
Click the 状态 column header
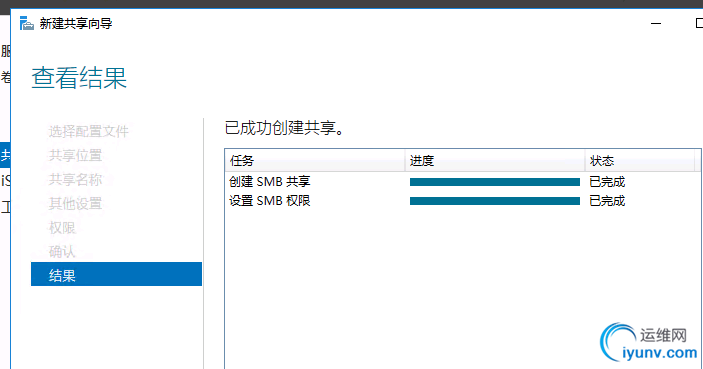[640, 161]
